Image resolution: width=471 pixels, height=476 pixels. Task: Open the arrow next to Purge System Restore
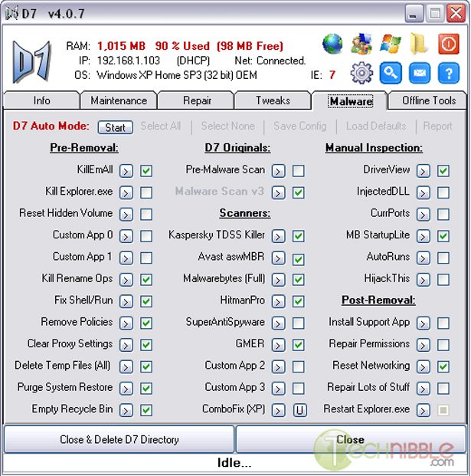point(126,389)
